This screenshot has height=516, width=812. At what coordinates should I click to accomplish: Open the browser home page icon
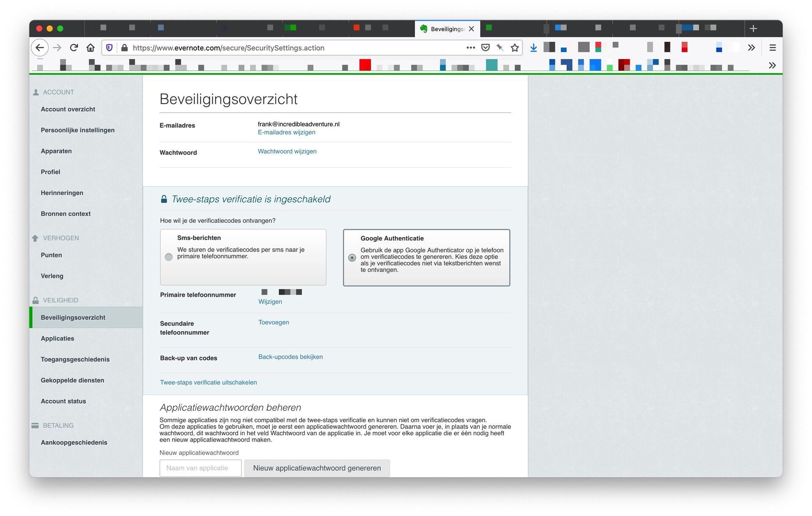91,48
